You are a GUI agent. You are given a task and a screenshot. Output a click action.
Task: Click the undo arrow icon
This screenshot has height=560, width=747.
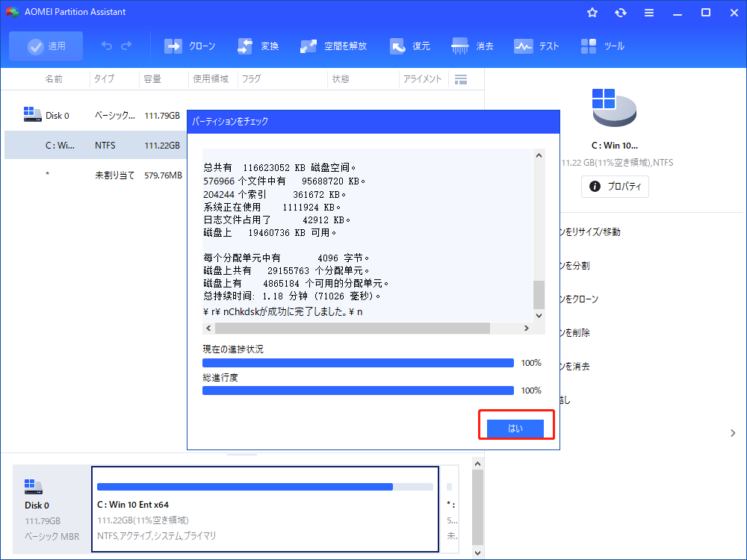(107, 46)
